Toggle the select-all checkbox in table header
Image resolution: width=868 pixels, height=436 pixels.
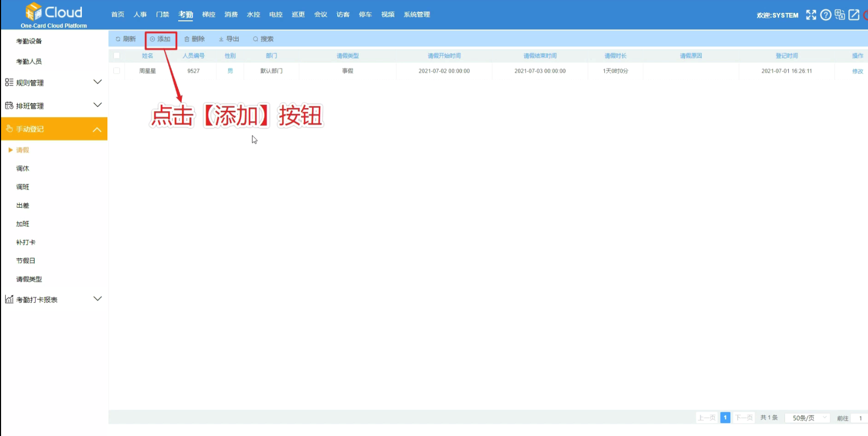pos(116,55)
